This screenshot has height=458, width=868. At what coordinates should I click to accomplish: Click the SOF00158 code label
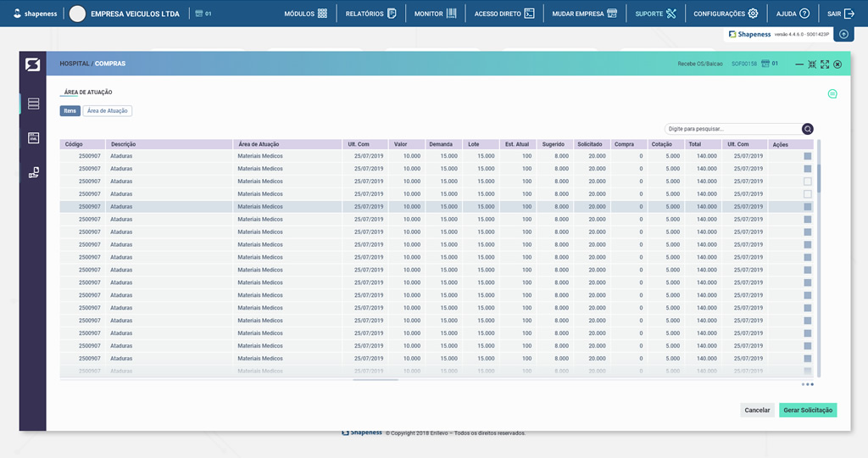point(744,64)
